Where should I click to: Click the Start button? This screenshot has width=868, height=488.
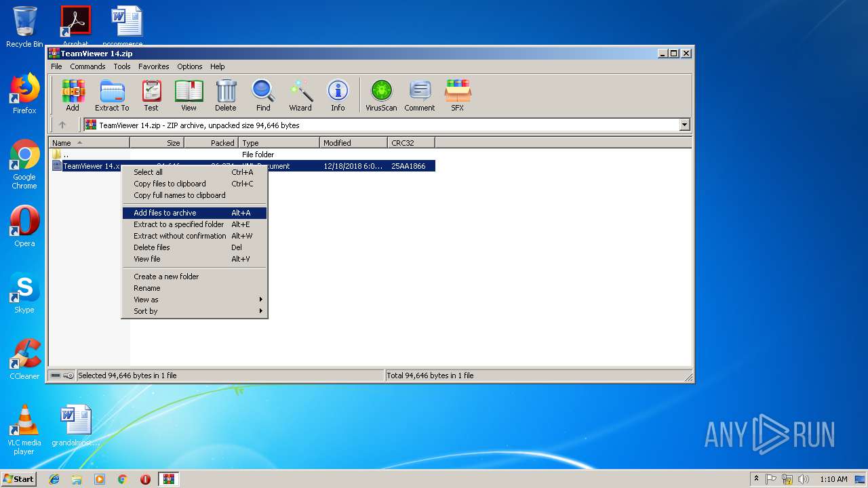tap(19, 479)
